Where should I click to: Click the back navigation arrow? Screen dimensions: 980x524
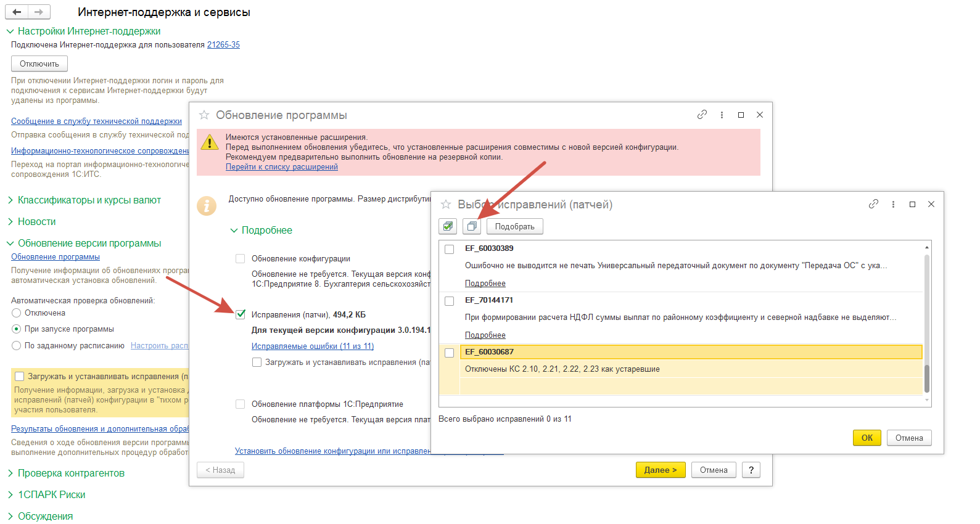coord(17,12)
